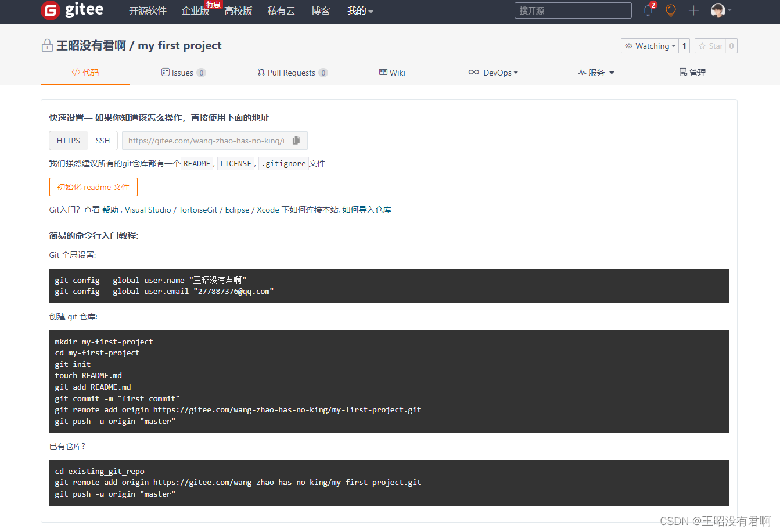The image size is (780, 532).
Task: Click the plus create-new icon
Action: tap(693, 10)
